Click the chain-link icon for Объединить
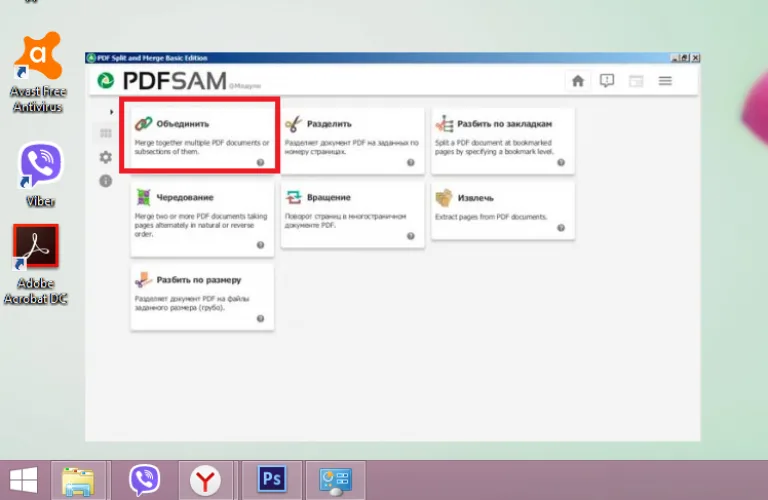Image resolution: width=768 pixels, height=500 pixels. pos(144,123)
